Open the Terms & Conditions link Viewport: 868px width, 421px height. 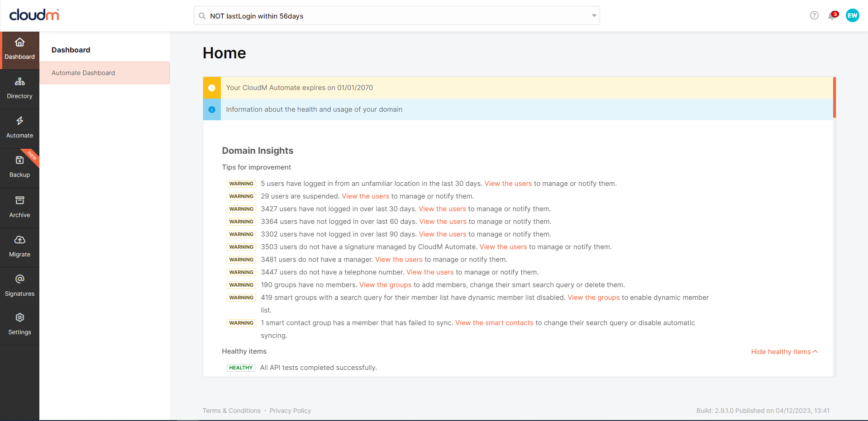[232, 411]
